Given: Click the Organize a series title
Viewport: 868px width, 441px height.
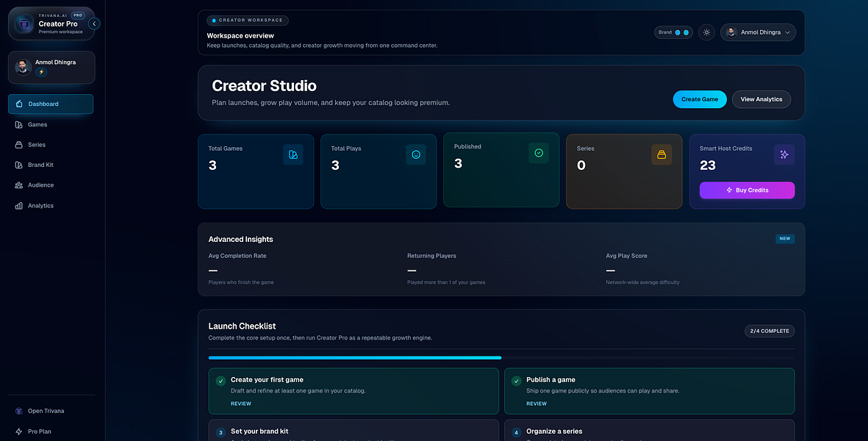Looking at the screenshot, I should tap(554, 431).
